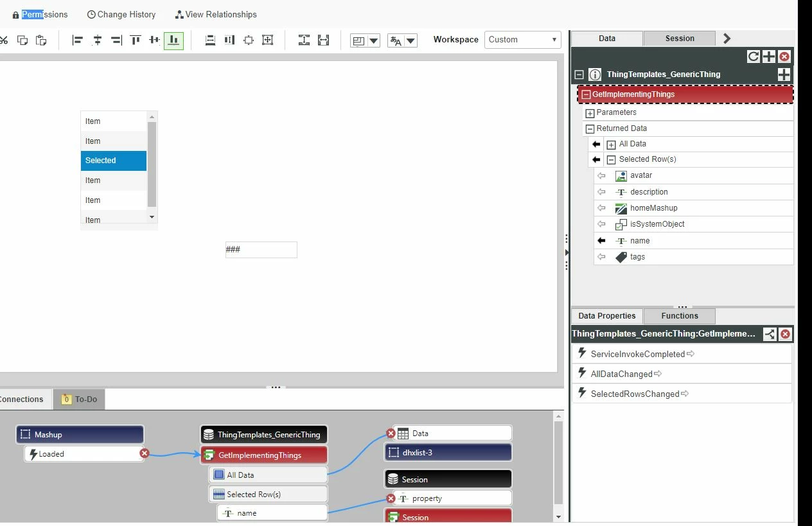Switch to the Functions tab
This screenshot has height=526, width=812.
pos(680,316)
